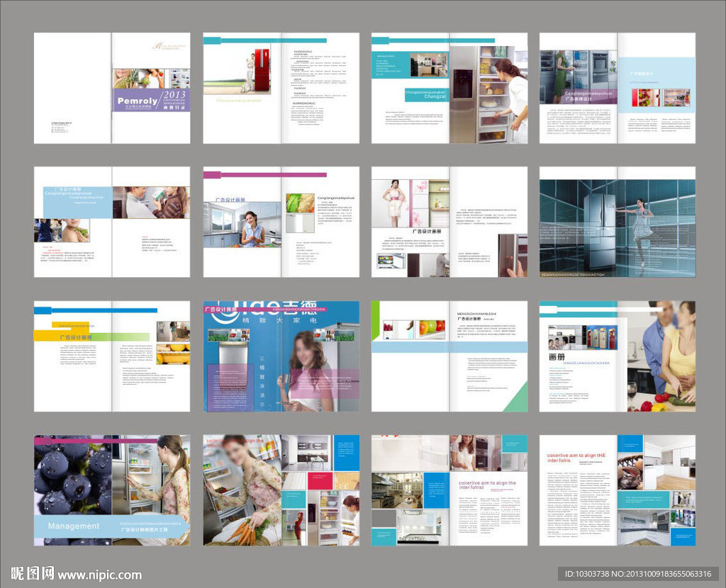Click the MENGDIZAIXIANANLESHI heading text
The image size is (726, 588).
tap(476, 314)
